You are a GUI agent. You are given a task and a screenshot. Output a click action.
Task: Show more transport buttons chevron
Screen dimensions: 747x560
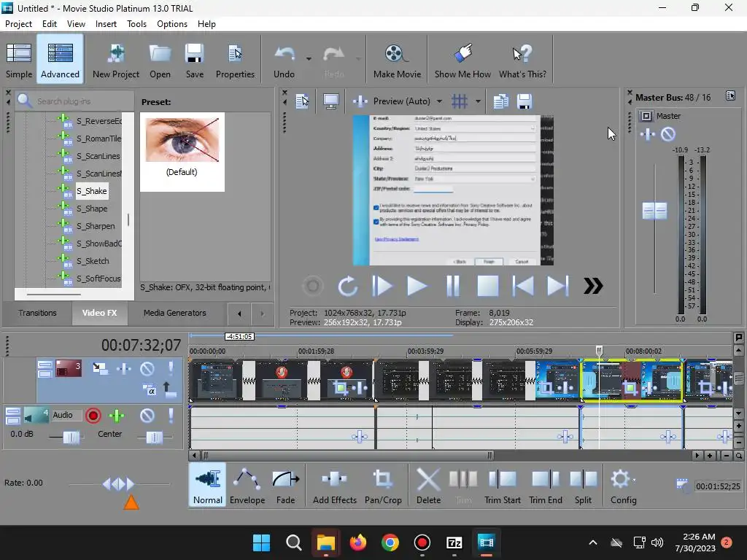(593, 286)
